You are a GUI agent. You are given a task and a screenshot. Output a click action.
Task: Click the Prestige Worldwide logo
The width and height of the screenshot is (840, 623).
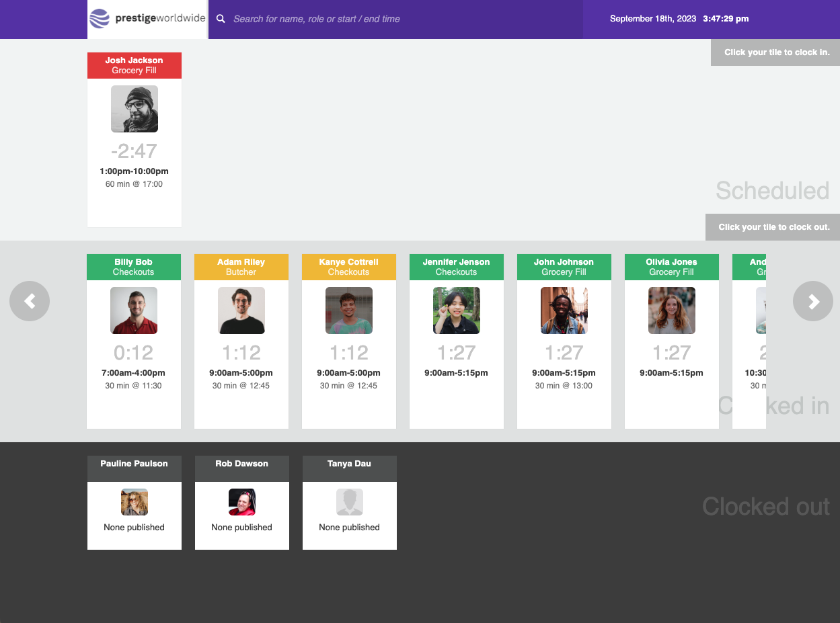[147, 19]
